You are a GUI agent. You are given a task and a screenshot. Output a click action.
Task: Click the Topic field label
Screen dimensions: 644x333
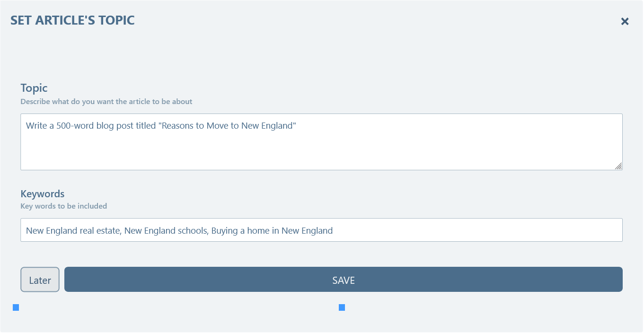tap(34, 88)
